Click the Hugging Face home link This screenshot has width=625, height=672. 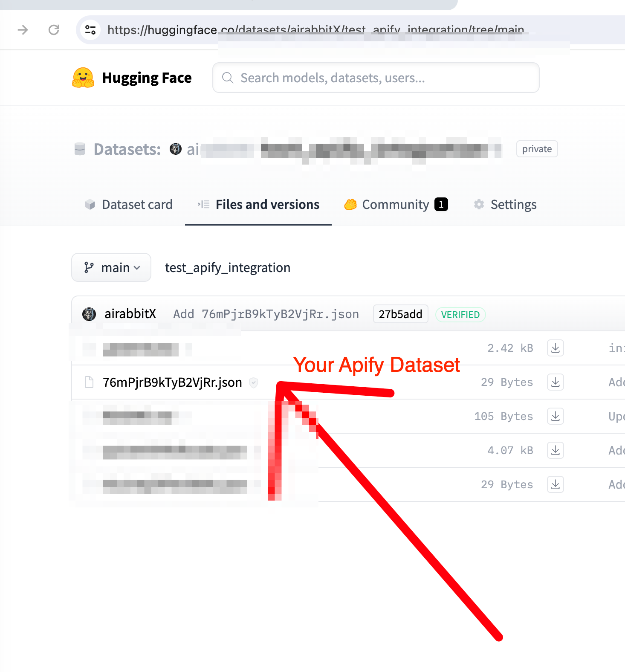click(x=132, y=78)
